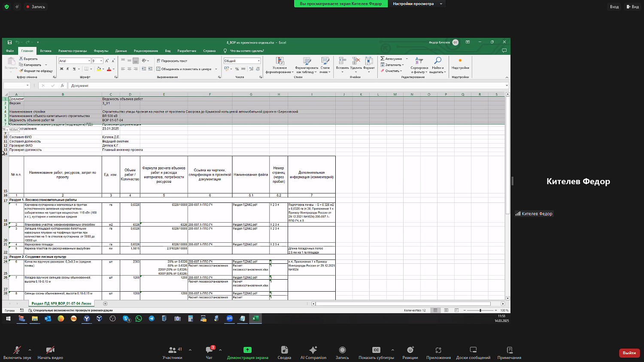Switch to the Формулы ribbon tab
Image resolution: width=644 pixels, height=362 pixels.
[x=101, y=51]
